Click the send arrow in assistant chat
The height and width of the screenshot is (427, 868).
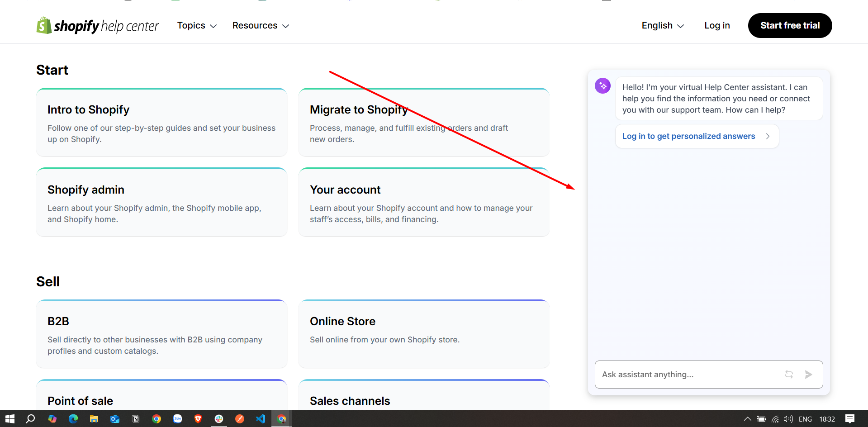[x=809, y=375]
